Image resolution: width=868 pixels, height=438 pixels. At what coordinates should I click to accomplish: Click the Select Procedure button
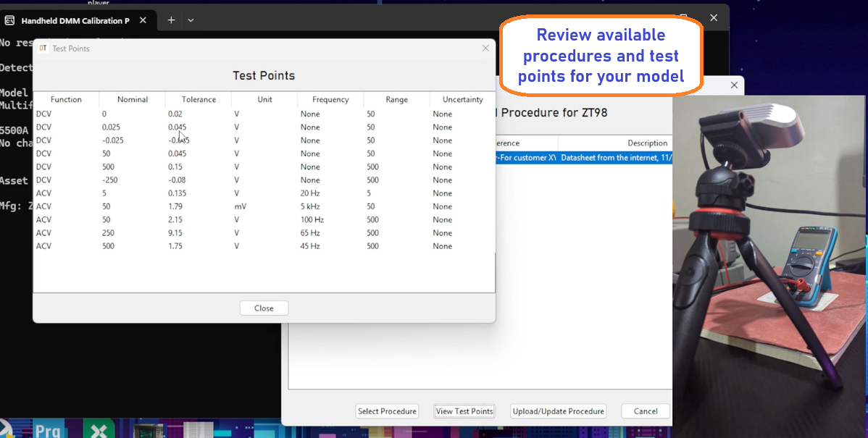387,411
